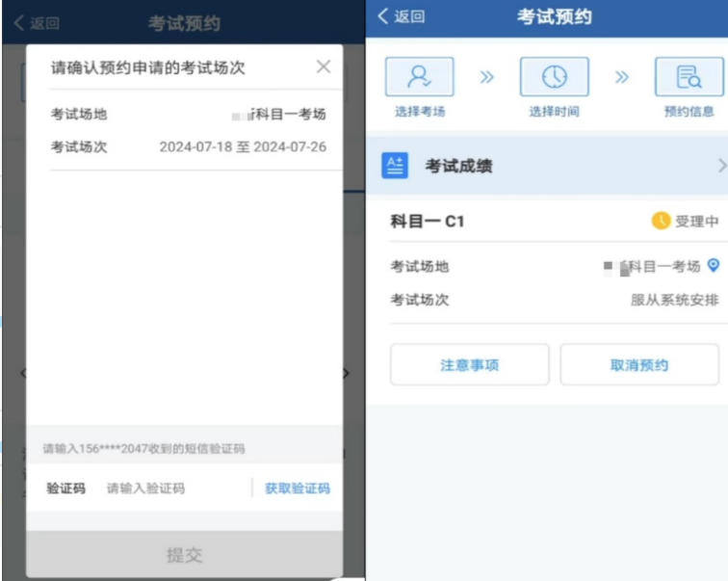This screenshot has width=728, height=581.
Task: Open the 考试成绩 row
Action: (x=547, y=166)
